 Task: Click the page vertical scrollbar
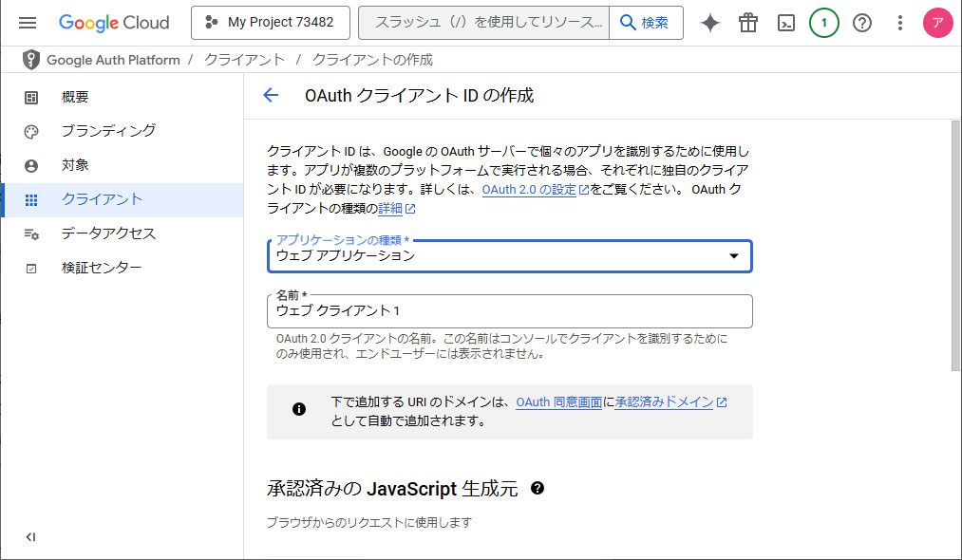click(x=956, y=245)
